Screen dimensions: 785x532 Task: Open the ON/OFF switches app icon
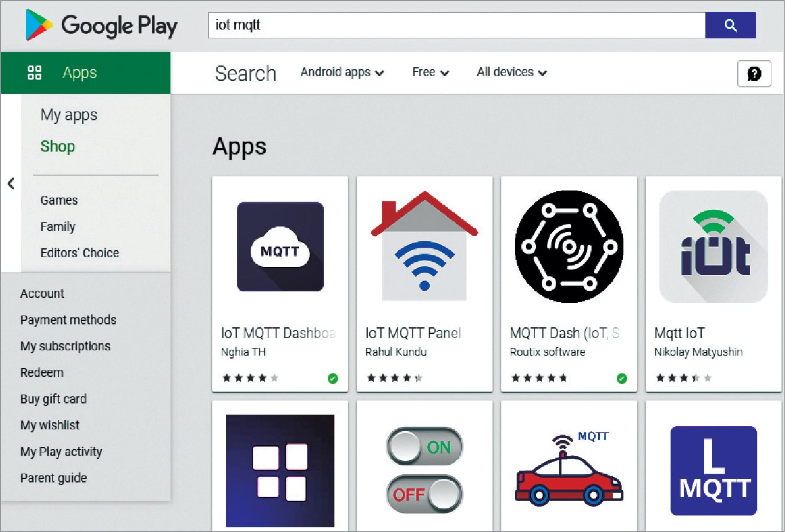(x=424, y=471)
